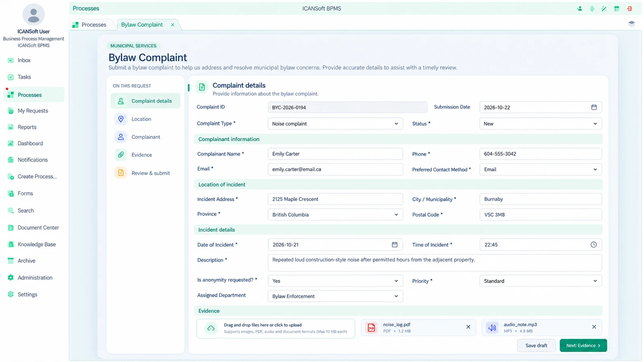This screenshot has height=362, width=644.
Task: Click the Save draft button
Action: tap(536, 346)
